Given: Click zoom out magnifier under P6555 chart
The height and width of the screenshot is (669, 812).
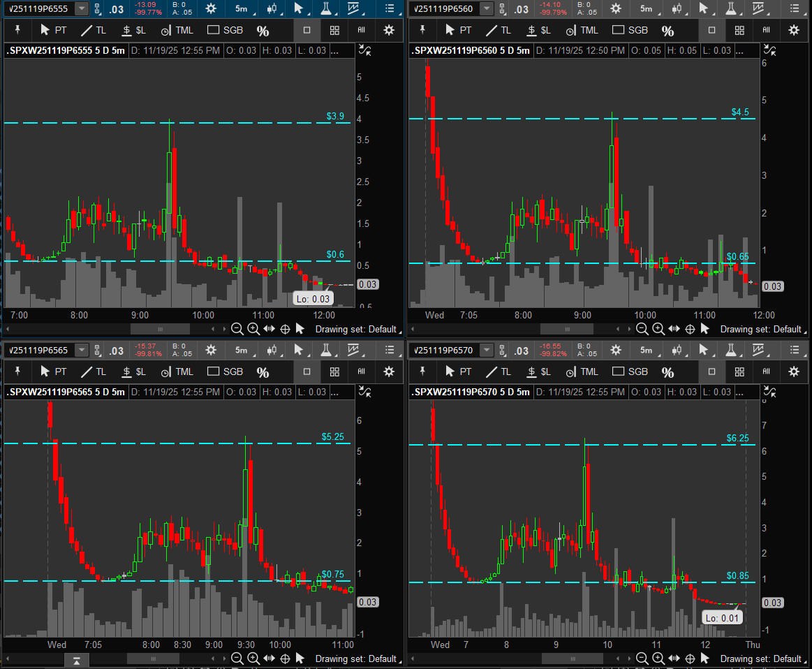Looking at the screenshot, I should pyautogui.click(x=237, y=329).
